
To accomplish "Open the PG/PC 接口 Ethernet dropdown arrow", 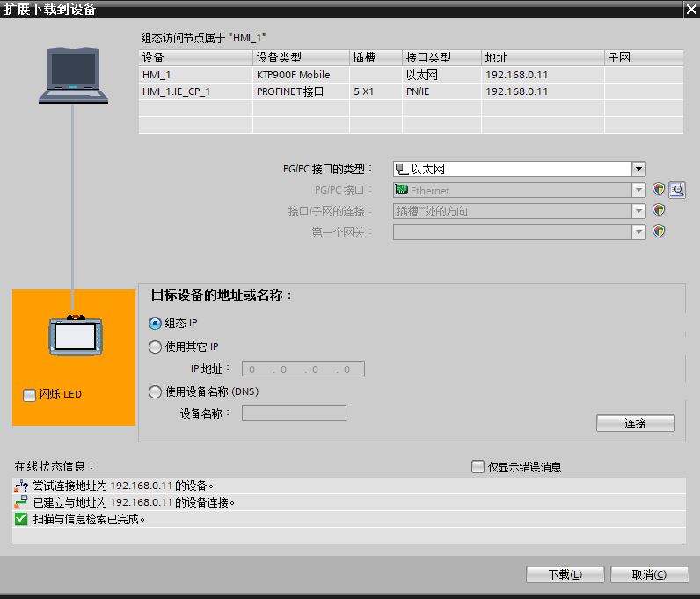I will pyautogui.click(x=638, y=190).
